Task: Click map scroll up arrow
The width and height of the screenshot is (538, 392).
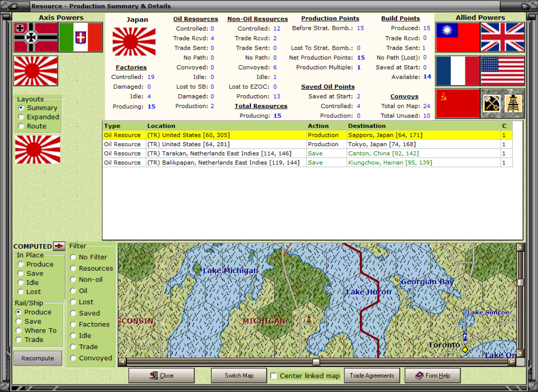Action: (x=520, y=247)
